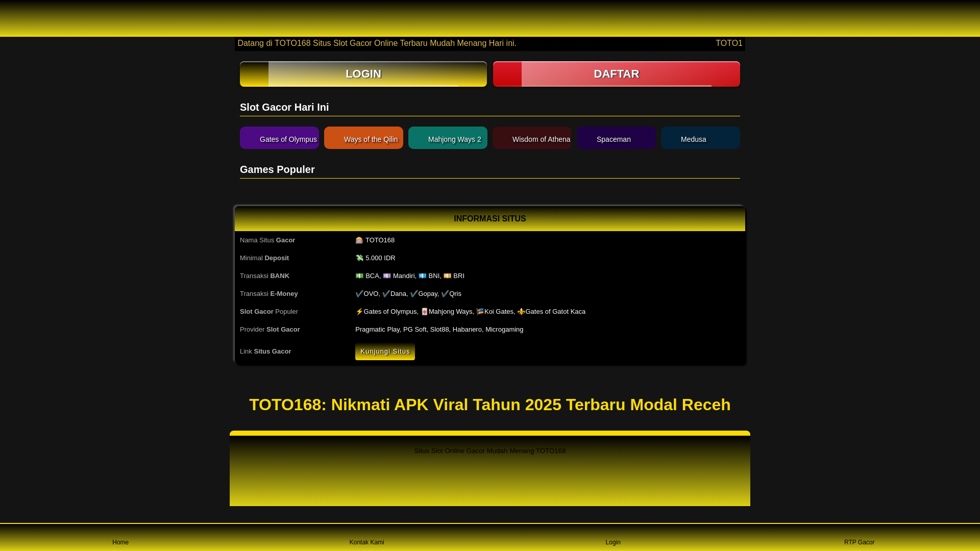Click Situs Slot Online Gacor caption
The width and height of the screenshot is (980, 551).
[490, 451]
